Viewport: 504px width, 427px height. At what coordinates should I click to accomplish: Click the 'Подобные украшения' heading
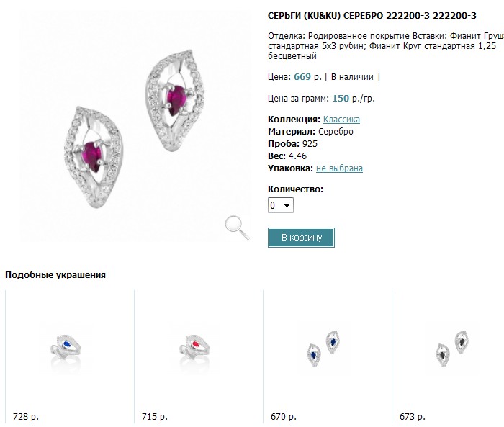pos(55,274)
